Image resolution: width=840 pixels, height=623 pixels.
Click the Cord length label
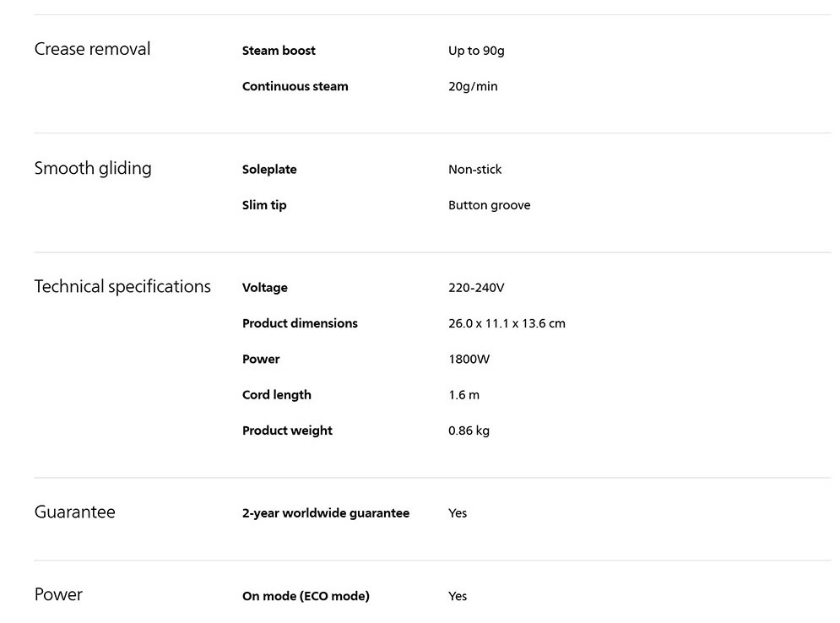pyautogui.click(x=276, y=395)
